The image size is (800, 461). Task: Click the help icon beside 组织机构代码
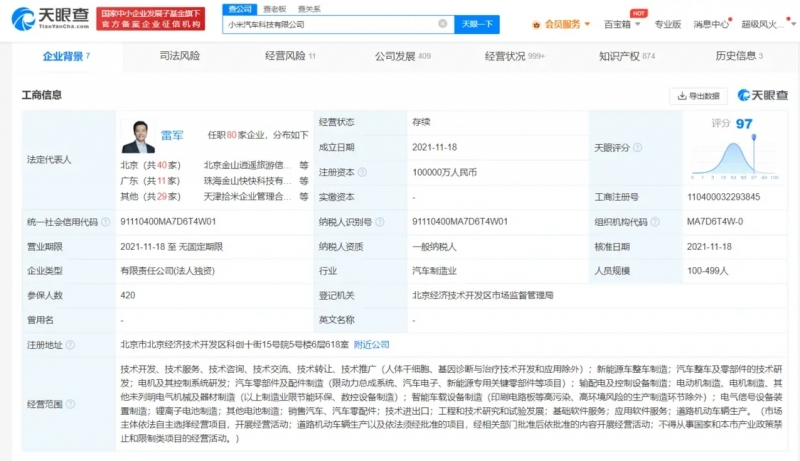click(652, 222)
